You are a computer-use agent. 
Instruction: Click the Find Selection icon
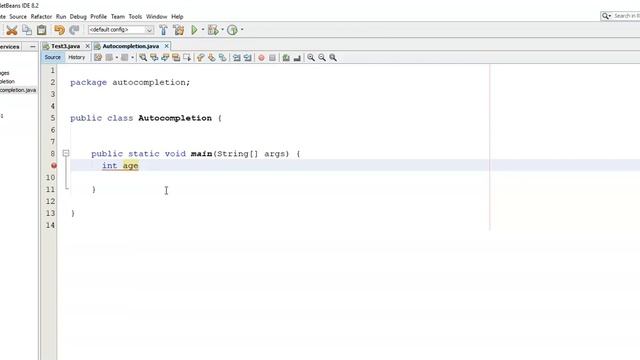coord(143,58)
